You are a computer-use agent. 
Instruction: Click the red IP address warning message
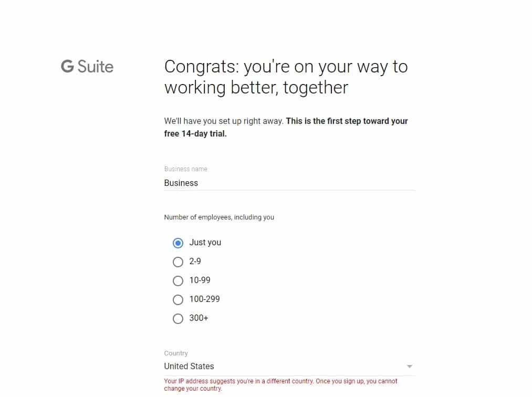point(281,385)
